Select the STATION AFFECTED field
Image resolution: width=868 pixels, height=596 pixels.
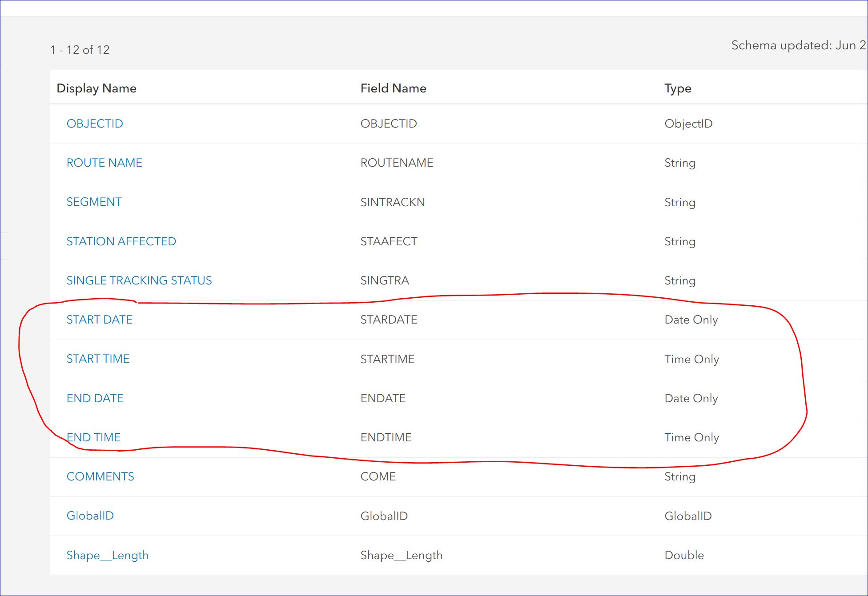pyautogui.click(x=121, y=241)
